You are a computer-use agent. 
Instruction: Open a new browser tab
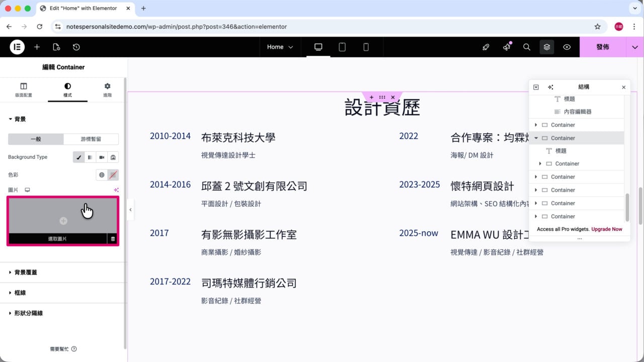[x=143, y=8]
